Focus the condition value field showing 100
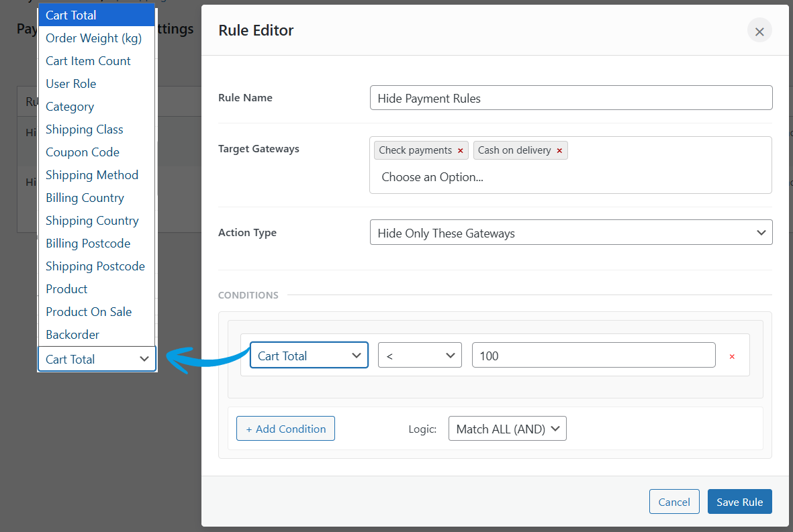This screenshot has height=532, width=793. tap(594, 356)
